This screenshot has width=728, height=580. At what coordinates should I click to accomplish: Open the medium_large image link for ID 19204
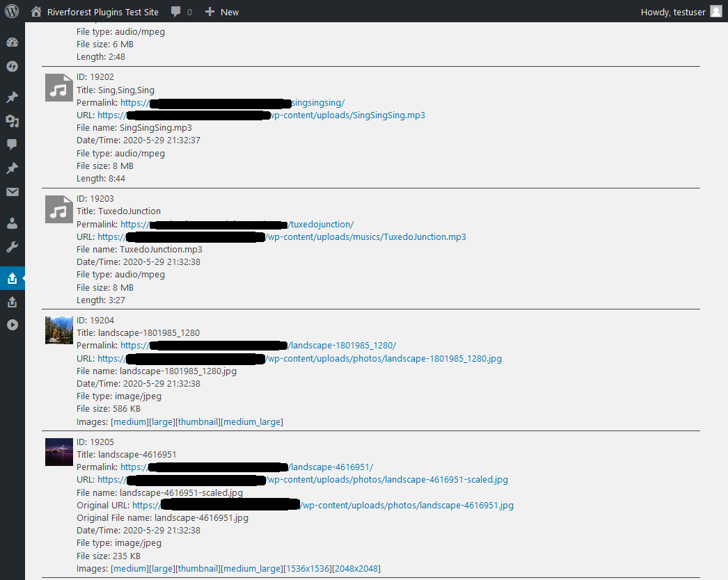click(x=252, y=421)
